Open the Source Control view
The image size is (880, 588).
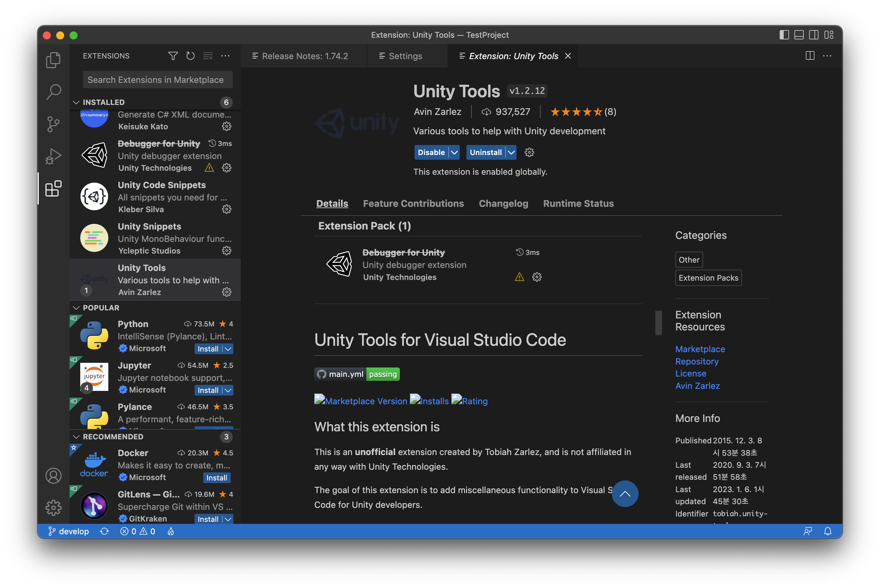click(x=53, y=124)
